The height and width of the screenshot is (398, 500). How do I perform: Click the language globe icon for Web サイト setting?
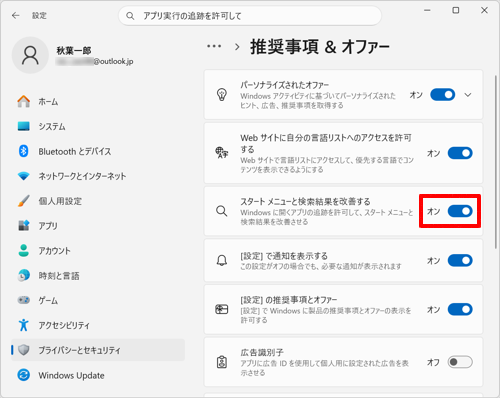coord(222,153)
